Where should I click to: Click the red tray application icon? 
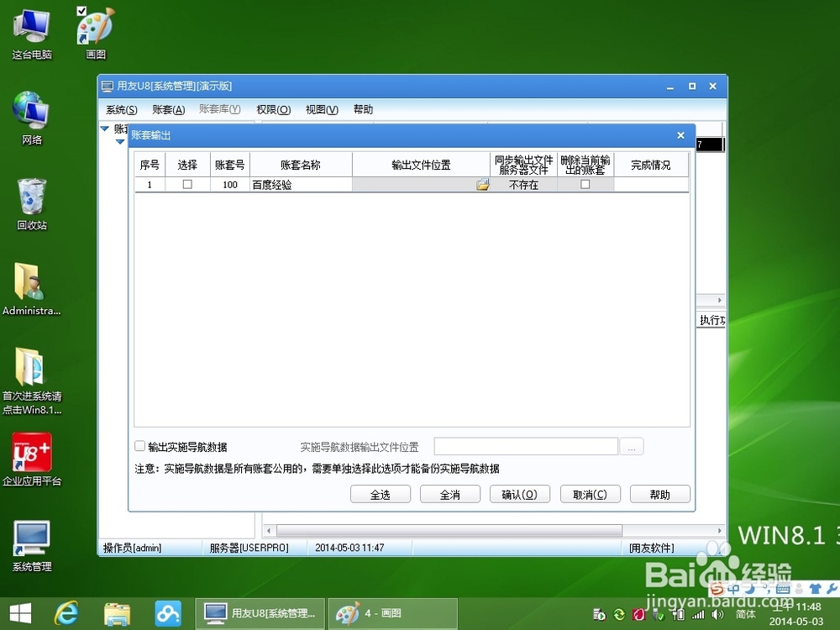click(638, 615)
